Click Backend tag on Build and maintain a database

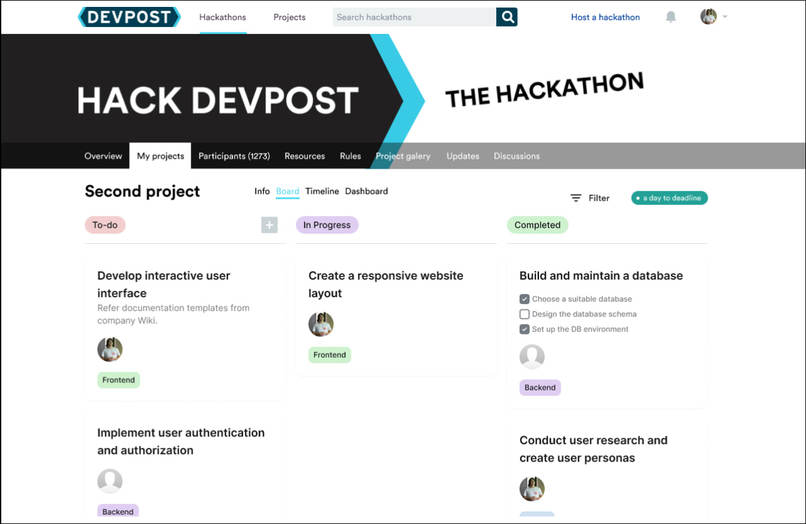[540, 388]
